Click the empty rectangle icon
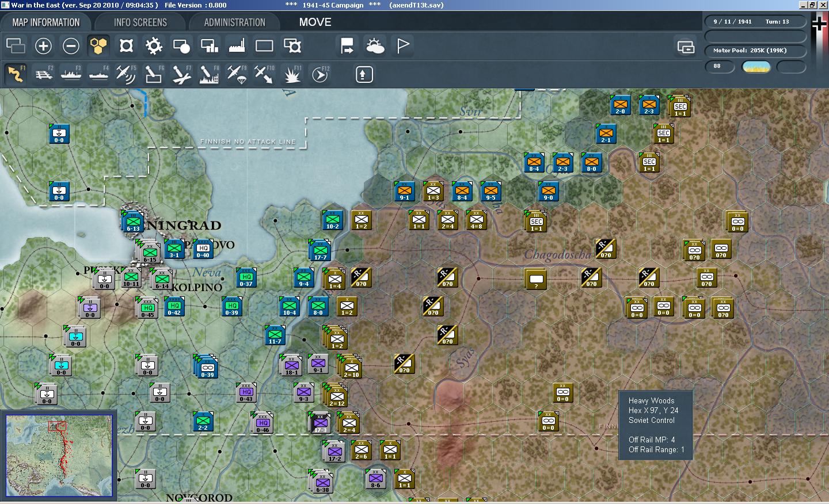This screenshot has width=829, height=504. 264,46
